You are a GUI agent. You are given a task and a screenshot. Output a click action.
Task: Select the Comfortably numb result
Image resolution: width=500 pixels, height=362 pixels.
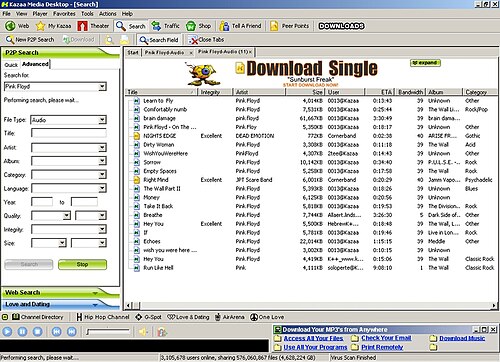[165, 109]
